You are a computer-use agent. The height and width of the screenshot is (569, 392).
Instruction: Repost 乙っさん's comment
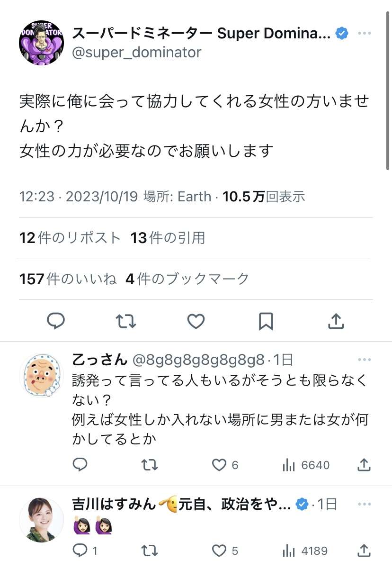tap(150, 465)
